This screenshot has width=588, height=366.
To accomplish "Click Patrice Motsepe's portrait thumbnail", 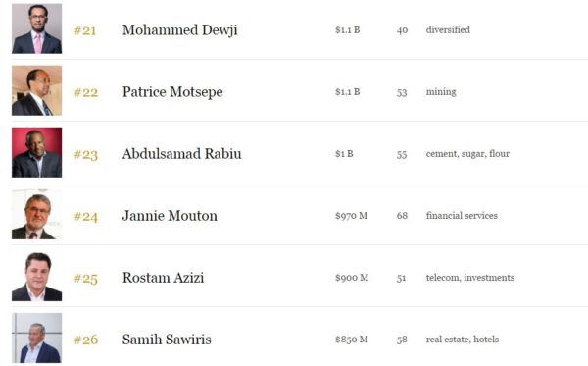I will point(37,90).
